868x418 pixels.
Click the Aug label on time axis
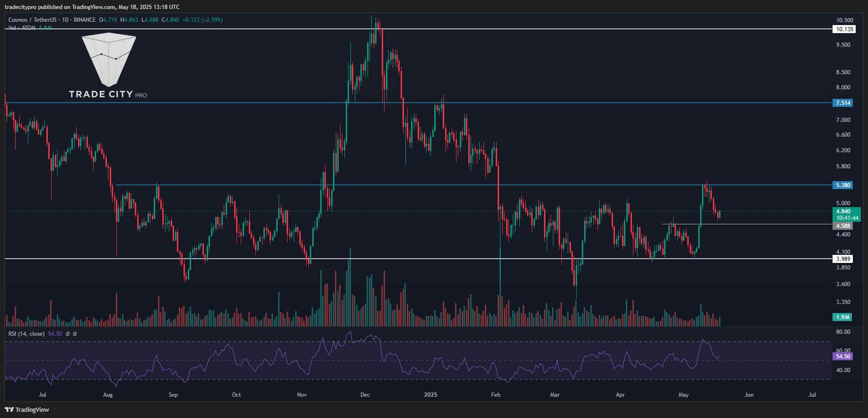point(108,395)
